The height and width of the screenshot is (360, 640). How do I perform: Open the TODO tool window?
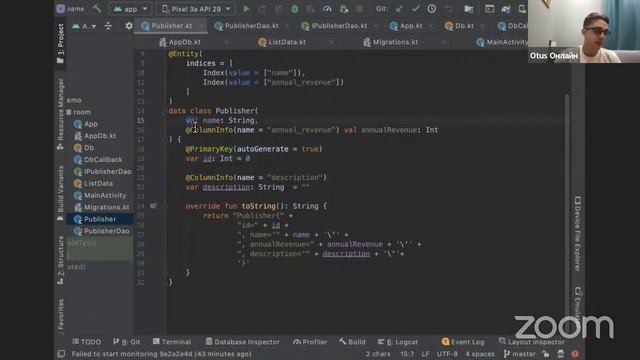[86, 342]
